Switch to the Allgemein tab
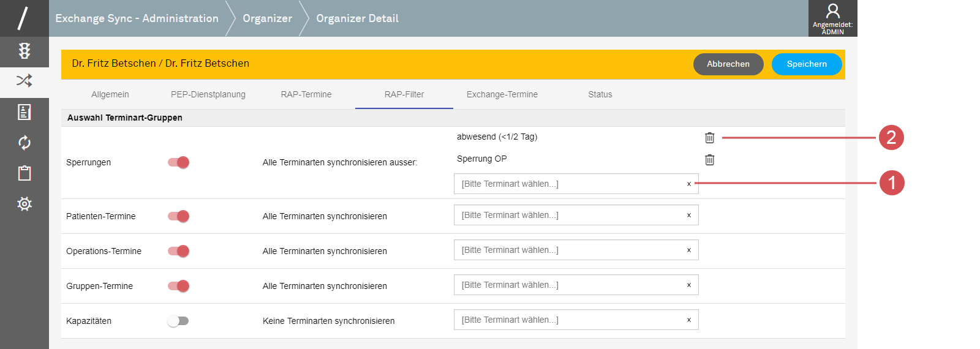980x349 pixels. click(110, 94)
